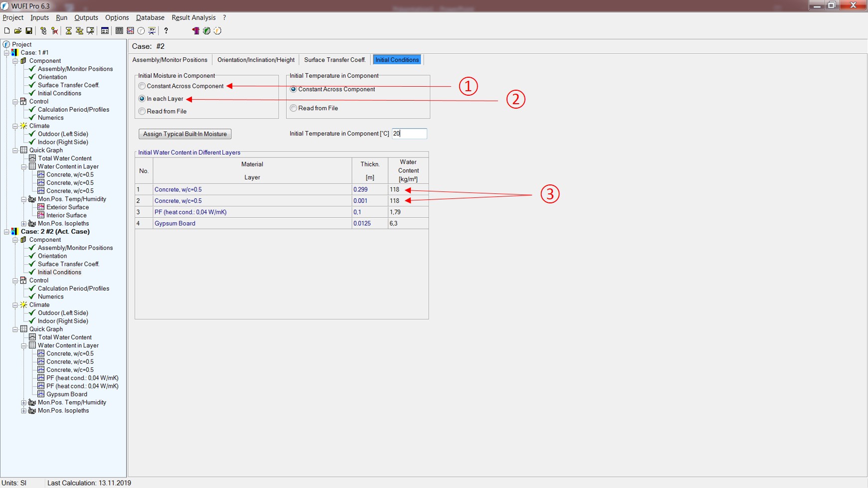
Task: Click the question mark Help toolbar icon
Action: [166, 31]
